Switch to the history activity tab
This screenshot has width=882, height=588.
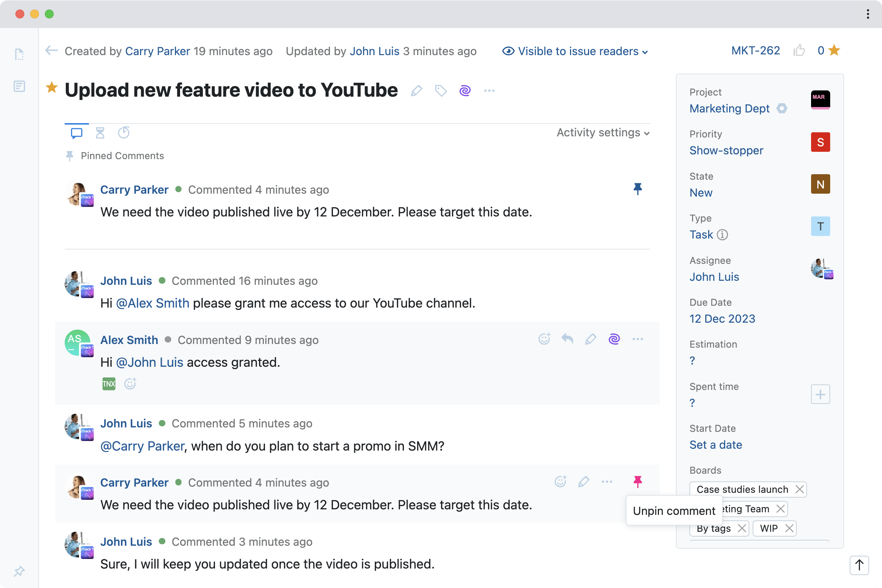(x=124, y=133)
